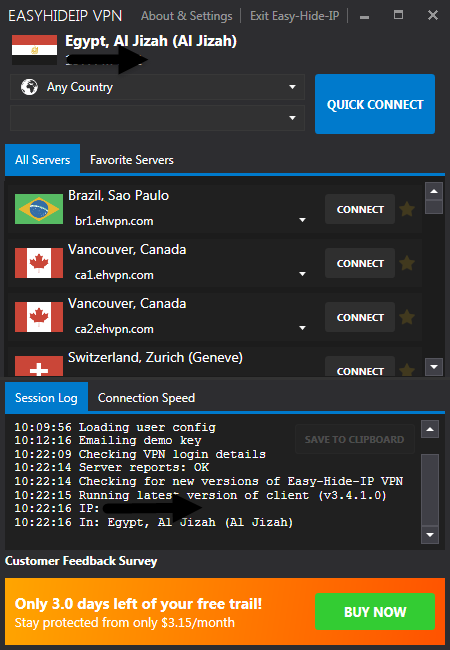Favorite the Switzerland Zurich server star
450x650 pixels.
pyautogui.click(x=407, y=370)
